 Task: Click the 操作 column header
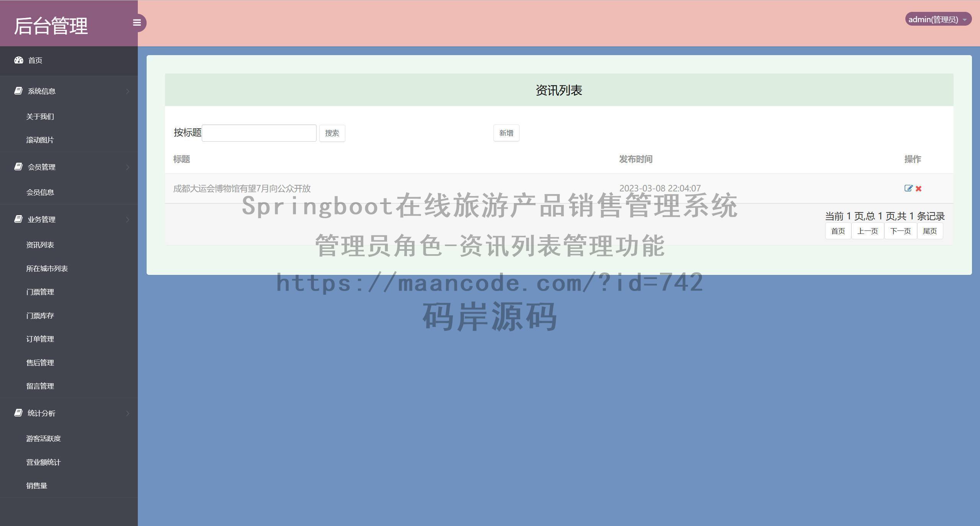click(913, 159)
